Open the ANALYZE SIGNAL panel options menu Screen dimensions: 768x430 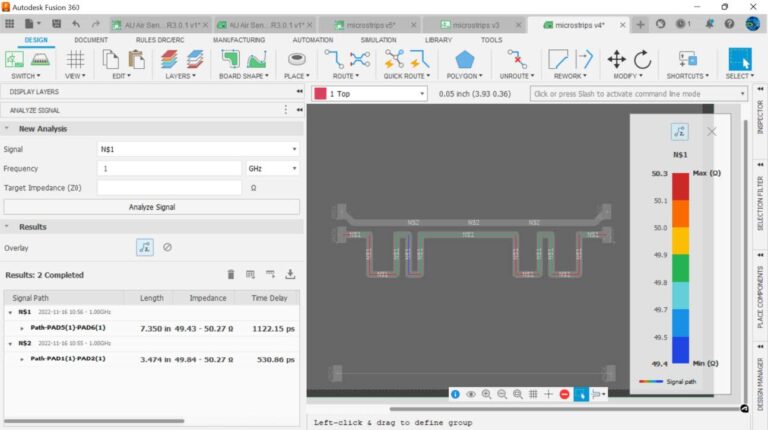pos(286,110)
